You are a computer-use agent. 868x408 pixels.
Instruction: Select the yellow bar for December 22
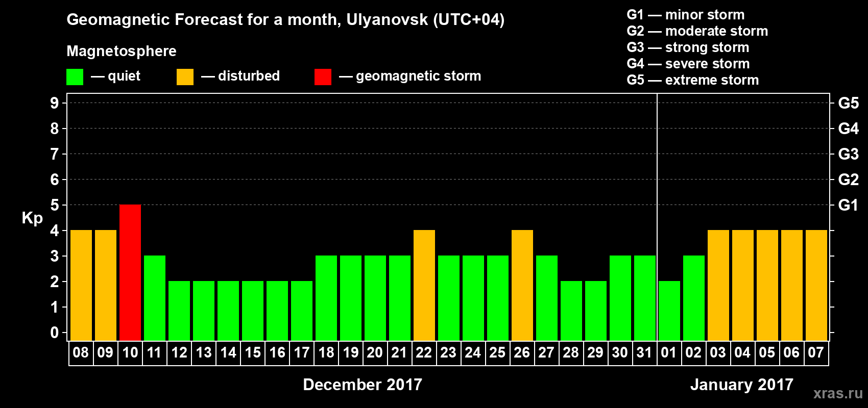(424, 285)
